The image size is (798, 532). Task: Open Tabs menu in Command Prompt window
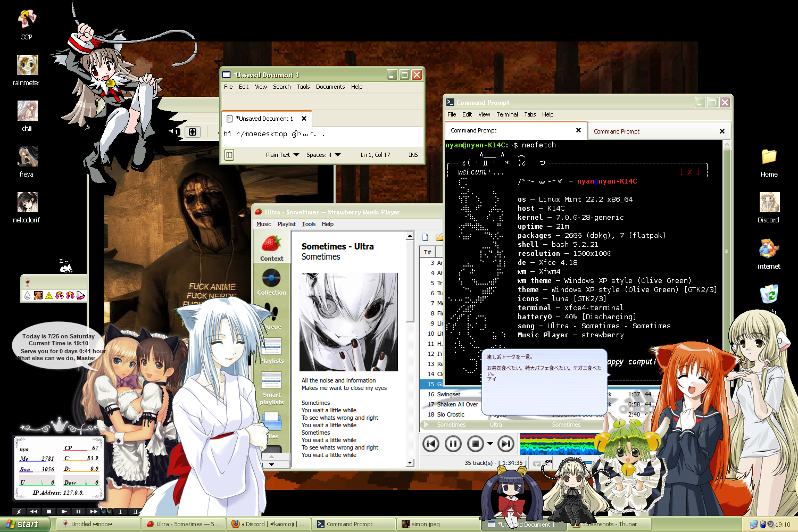coord(530,114)
